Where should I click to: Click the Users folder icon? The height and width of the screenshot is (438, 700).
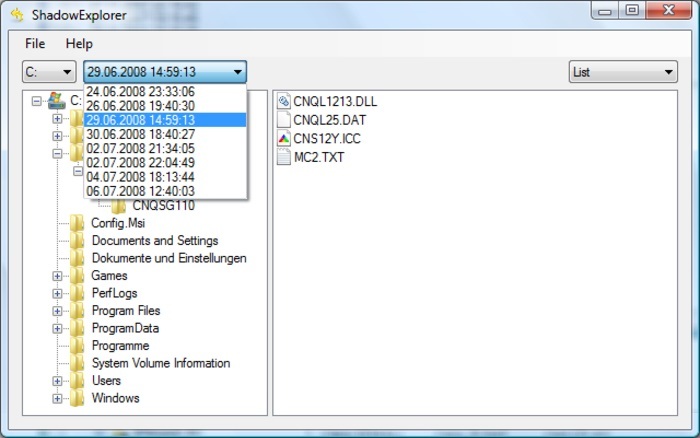[x=77, y=380]
